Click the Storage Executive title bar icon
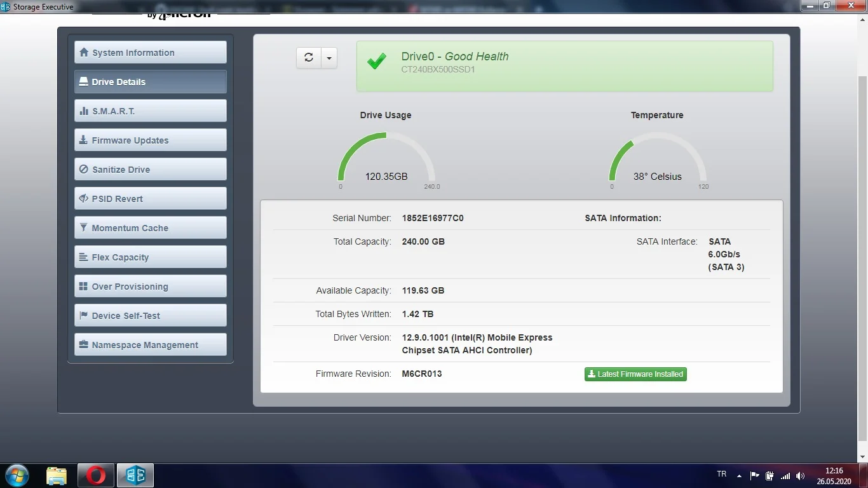Viewport: 868px width, 488px height. (x=6, y=7)
